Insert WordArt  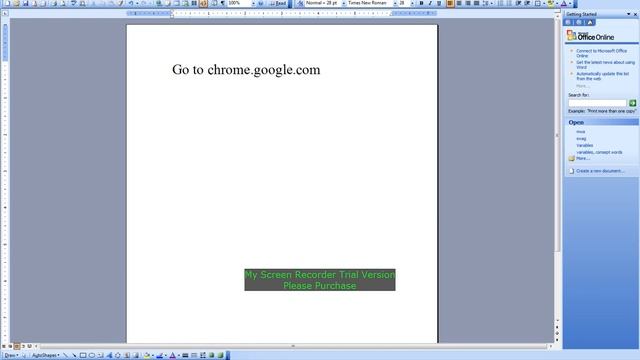point(109,356)
